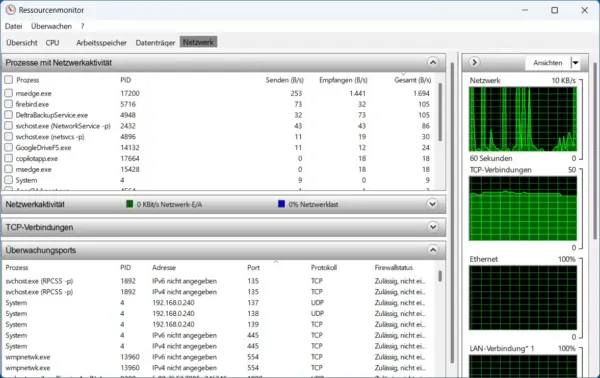
Task: Collapse the Überwachungsports section
Action: [433, 250]
